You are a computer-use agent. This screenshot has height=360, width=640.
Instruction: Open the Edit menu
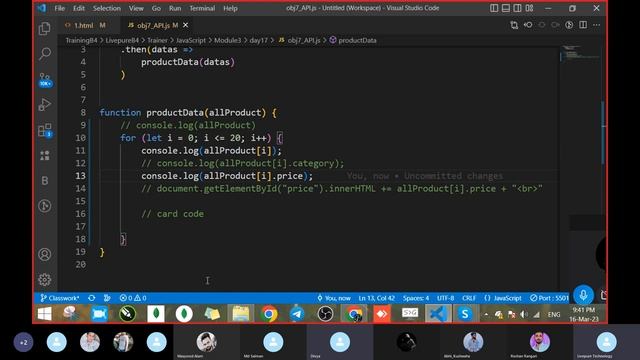79,8
